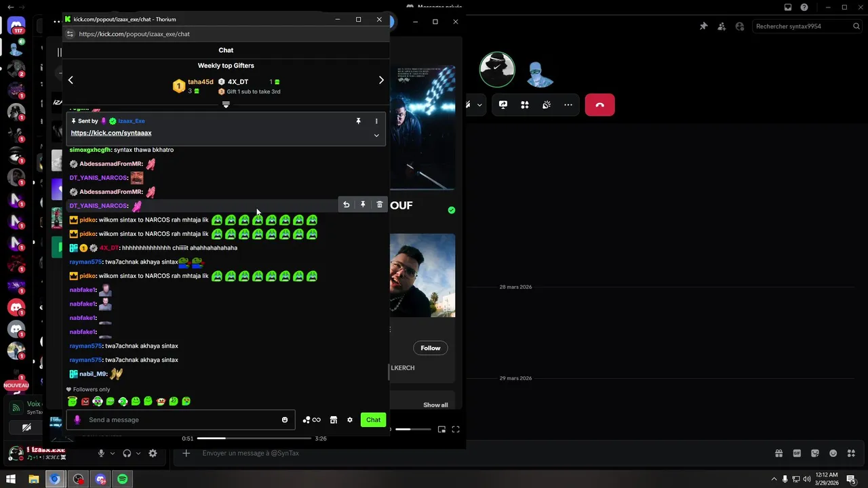Open Spotify from the taskbar

pyautogui.click(x=123, y=479)
